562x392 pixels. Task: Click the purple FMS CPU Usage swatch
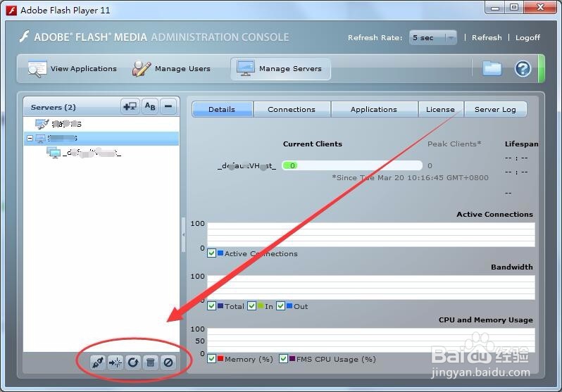coord(292,358)
